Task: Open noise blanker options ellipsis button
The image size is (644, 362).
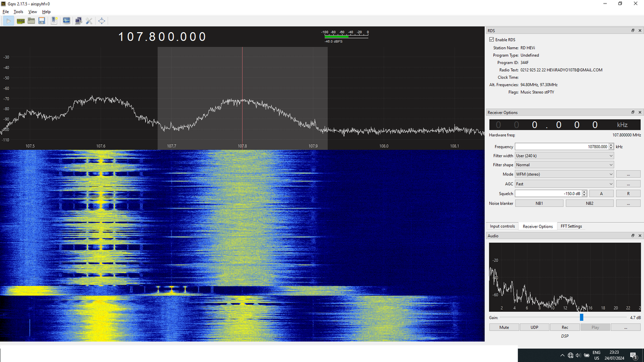Action: [628, 203]
